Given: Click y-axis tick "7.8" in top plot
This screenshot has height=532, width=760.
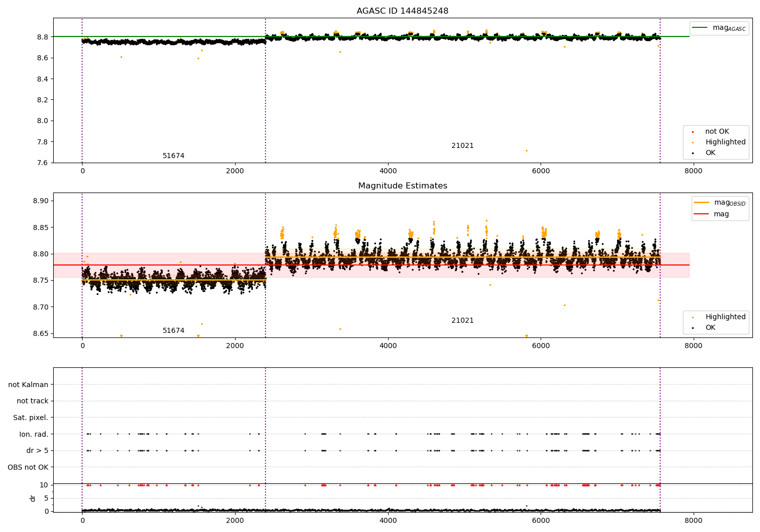Looking at the screenshot, I should (43, 142).
